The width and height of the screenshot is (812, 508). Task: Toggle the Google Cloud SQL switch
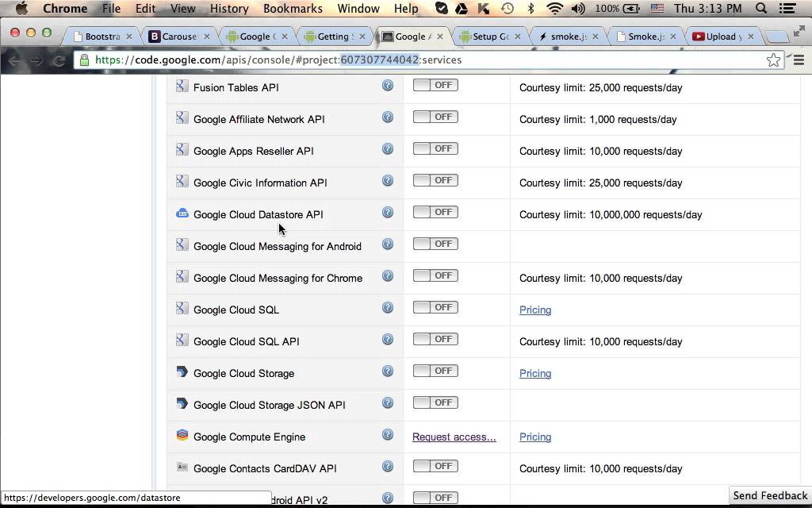(x=435, y=307)
